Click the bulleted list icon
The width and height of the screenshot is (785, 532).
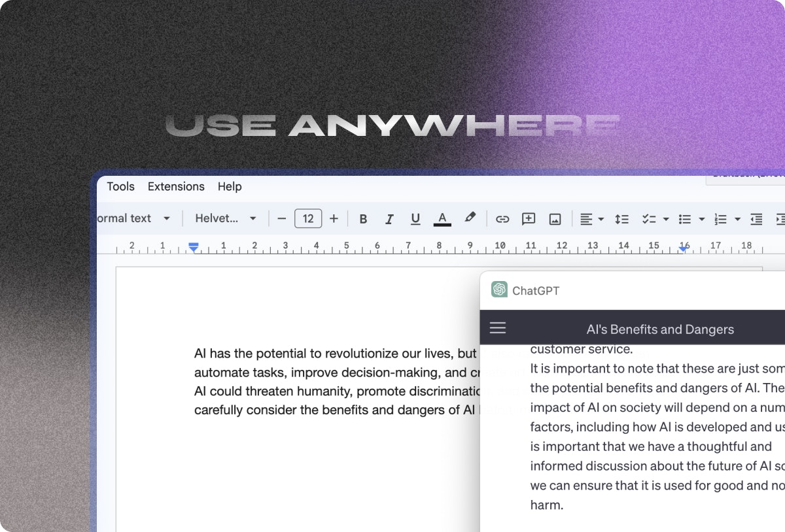click(x=685, y=219)
